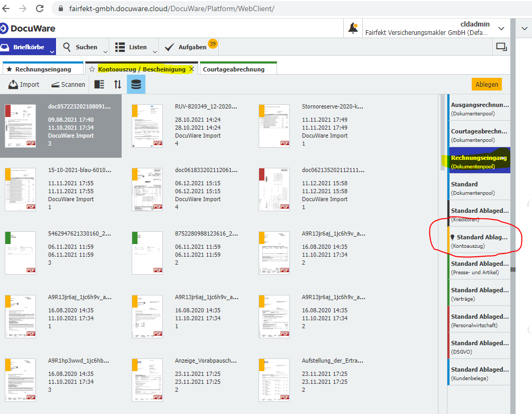Switch the document list view layout icon
The height and width of the screenshot is (414, 532).
(x=99, y=84)
